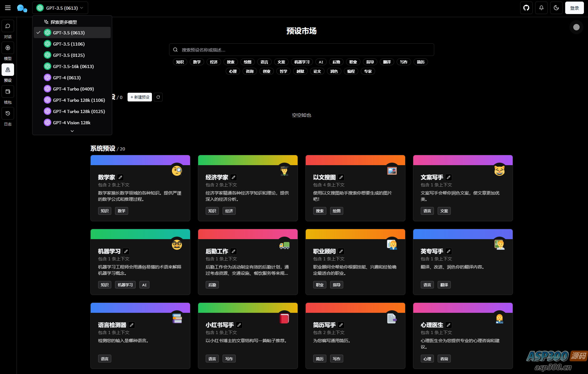Screen dimensions: 588x374
Task: Open the 钱包 wallet sidebar icon
Action: click(8, 92)
